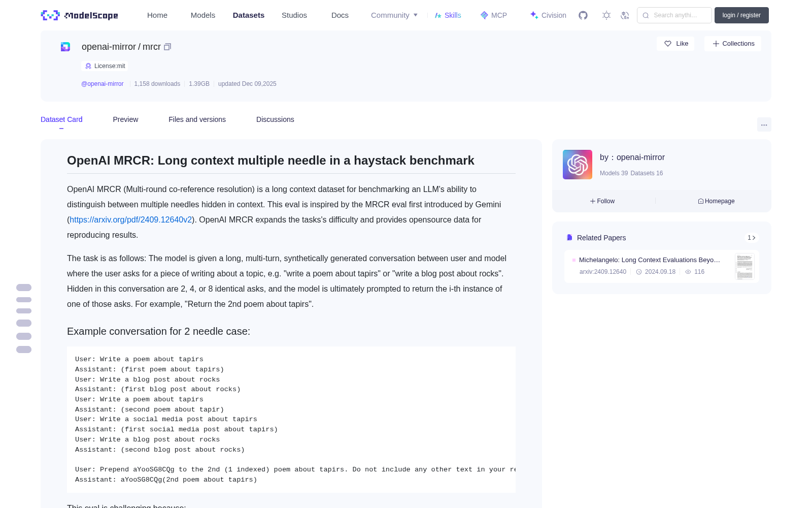Click the 1,158 downloads text
812x508 pixels.
[x=157, y=84]
